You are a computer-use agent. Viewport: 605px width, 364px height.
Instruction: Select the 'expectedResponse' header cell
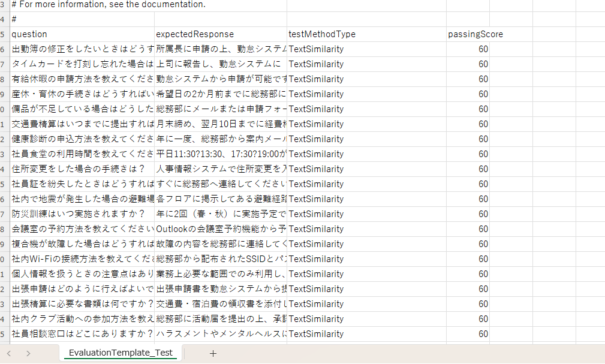221,34
